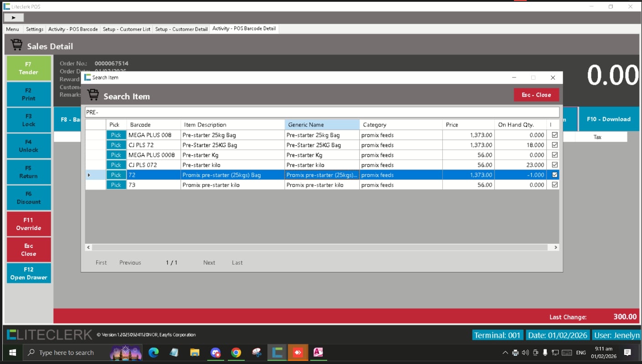The image size is (642, 364).
Task: Expand the arrow dropdown button above Menu tab
Action: (14, 17)
